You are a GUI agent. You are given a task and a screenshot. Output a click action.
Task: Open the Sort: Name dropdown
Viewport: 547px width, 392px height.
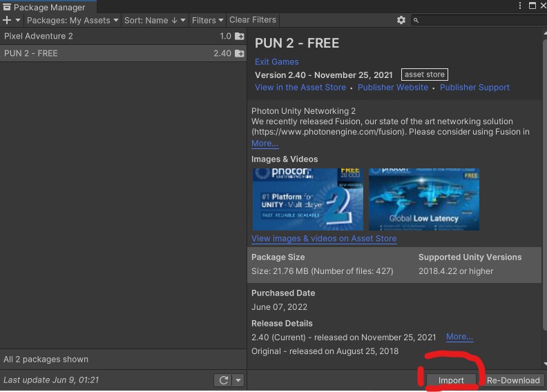(155, 20)
